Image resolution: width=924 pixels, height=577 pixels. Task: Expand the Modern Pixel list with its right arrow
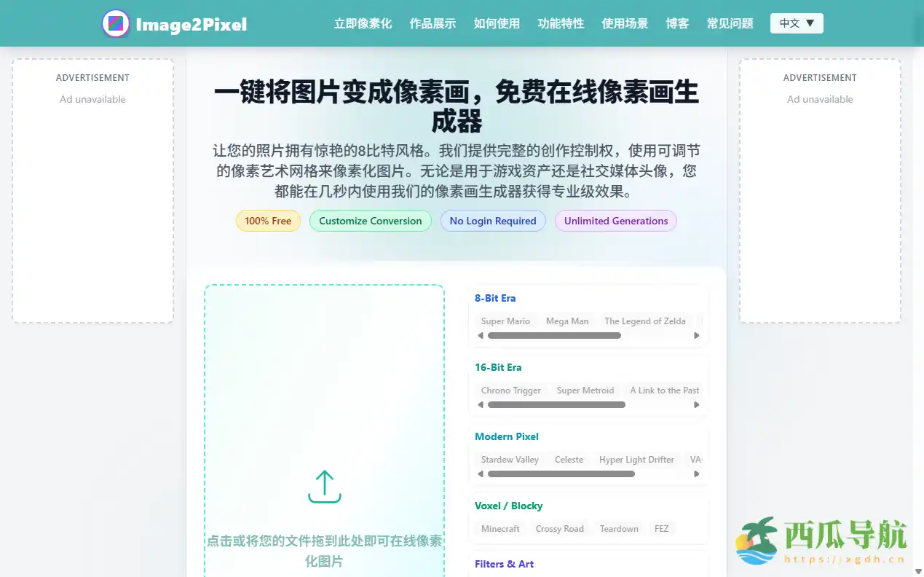(696, 474)
